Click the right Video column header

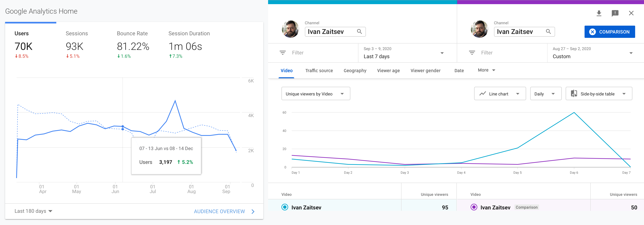[x=476, y=194]
